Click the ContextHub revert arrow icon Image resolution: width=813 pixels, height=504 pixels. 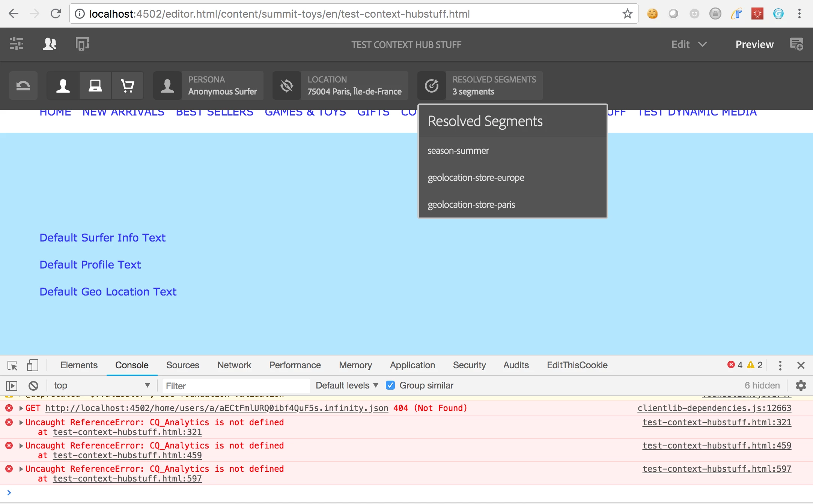[23, 86]
